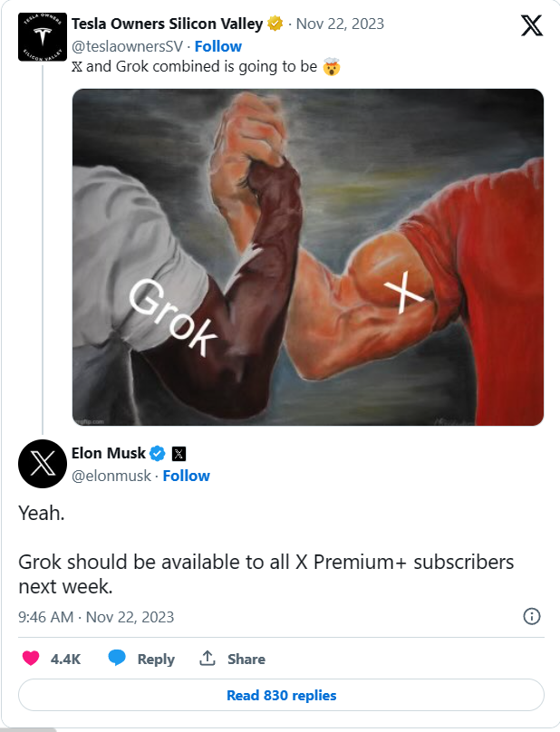560x732 pixels.
Task: Click the reply speech bubble icon
Action: click(x=117, y=658)
